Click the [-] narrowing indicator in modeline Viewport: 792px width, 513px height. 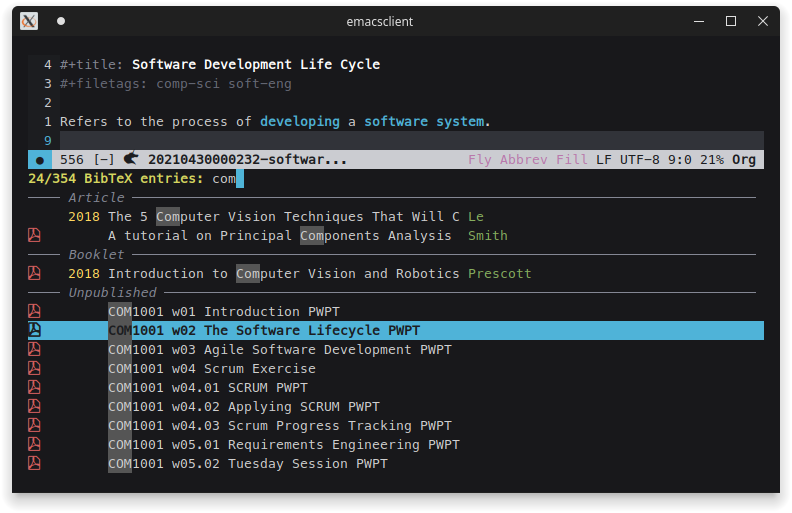point(104,159)
